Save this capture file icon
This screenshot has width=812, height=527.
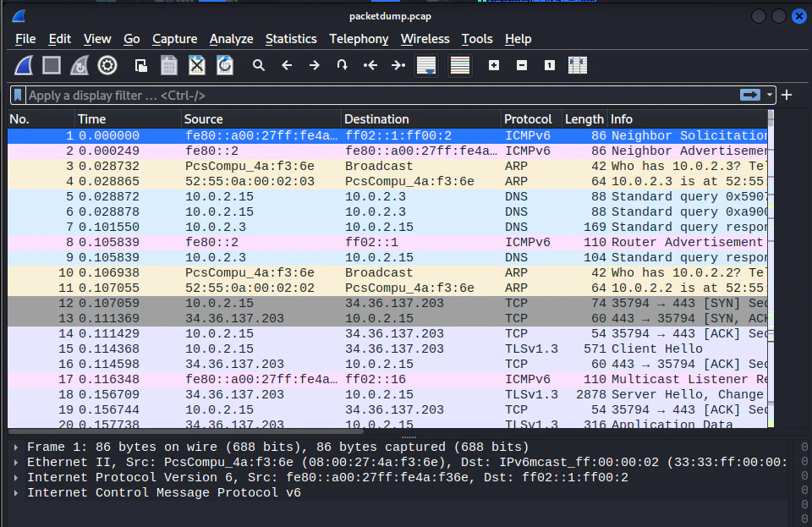(169, 65)
